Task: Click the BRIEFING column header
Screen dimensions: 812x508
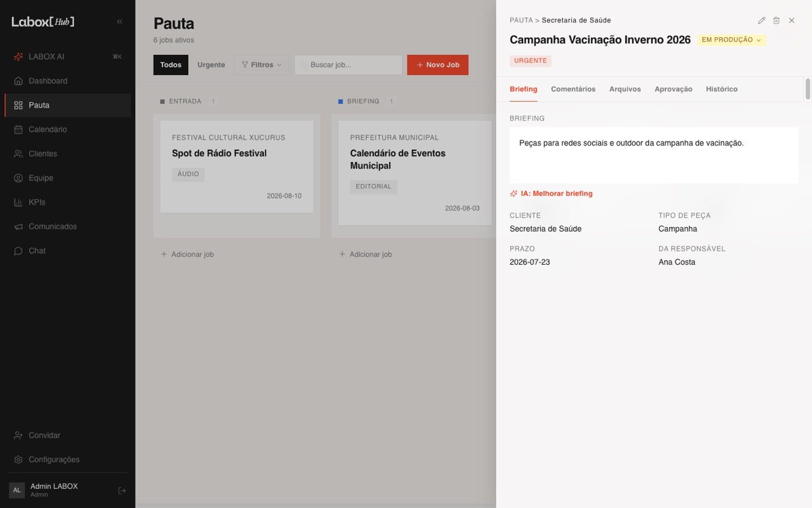Action: (x=363, y=102)
